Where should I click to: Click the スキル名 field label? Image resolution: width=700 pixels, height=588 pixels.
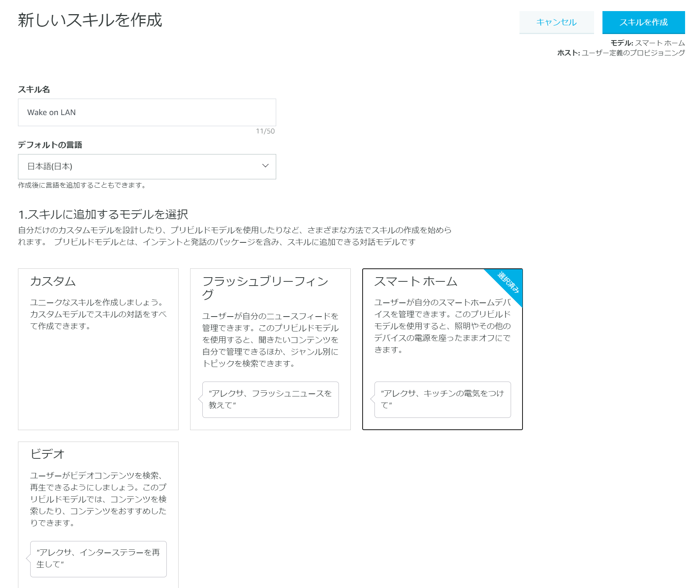pyautogui.click(x=34, y=89)
